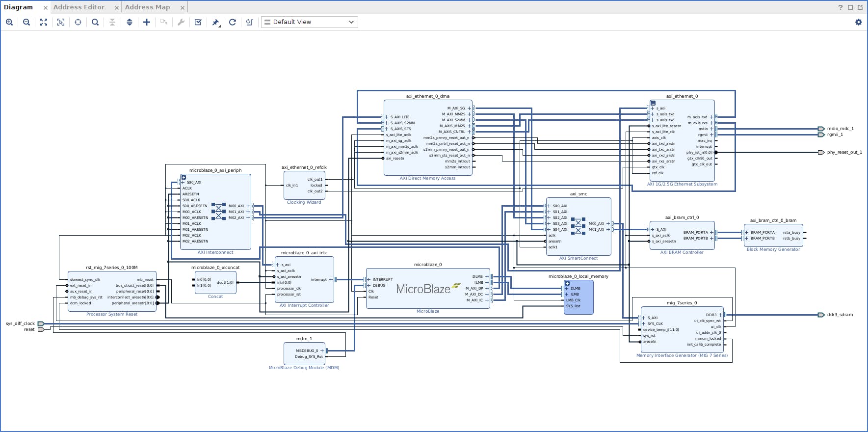Open diagram settings via gear icon

pyautogui.click(x=859, y=22)
